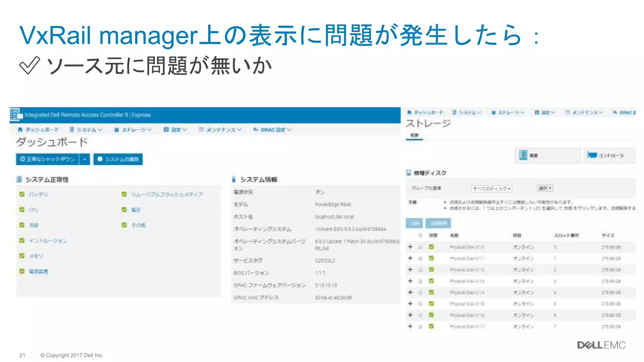The width and height of the screenshot is (644, 362).
Task: Expand the Physical Disk 0:1:1 row
Action: [x=410, y=258]
